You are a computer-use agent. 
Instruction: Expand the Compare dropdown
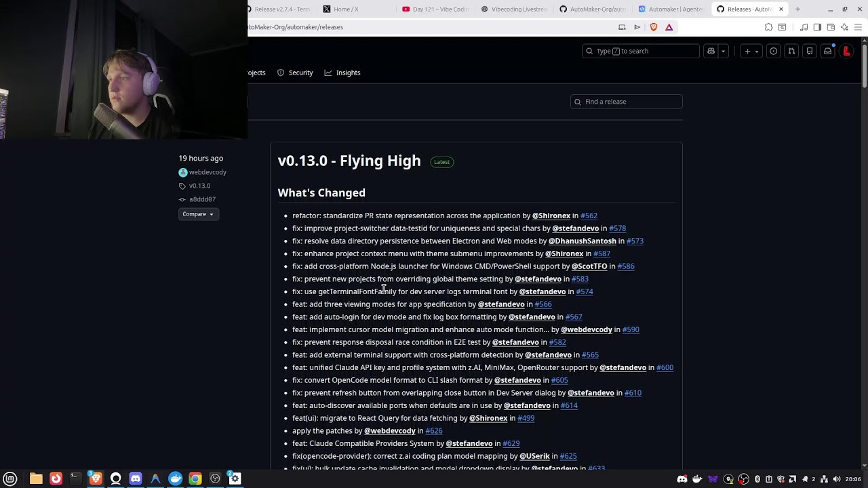tap(198, 214)
